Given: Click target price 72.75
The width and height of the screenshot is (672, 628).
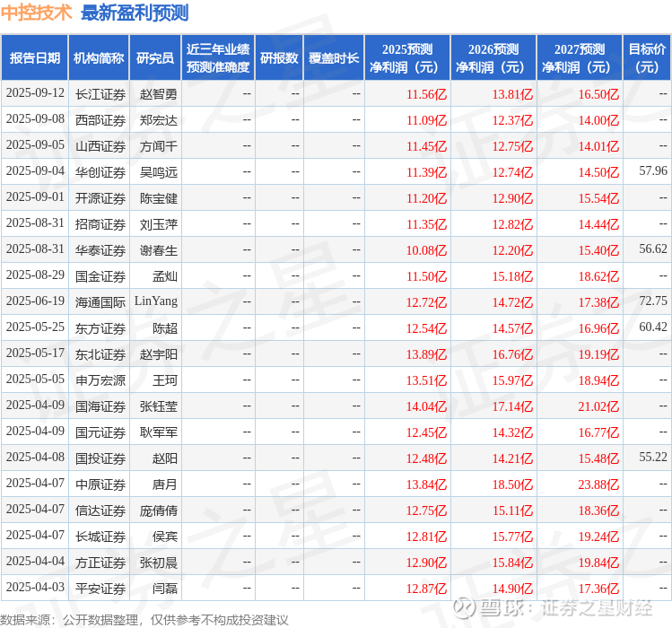Looking at the screenshot, I should click(x=653, y=301).
